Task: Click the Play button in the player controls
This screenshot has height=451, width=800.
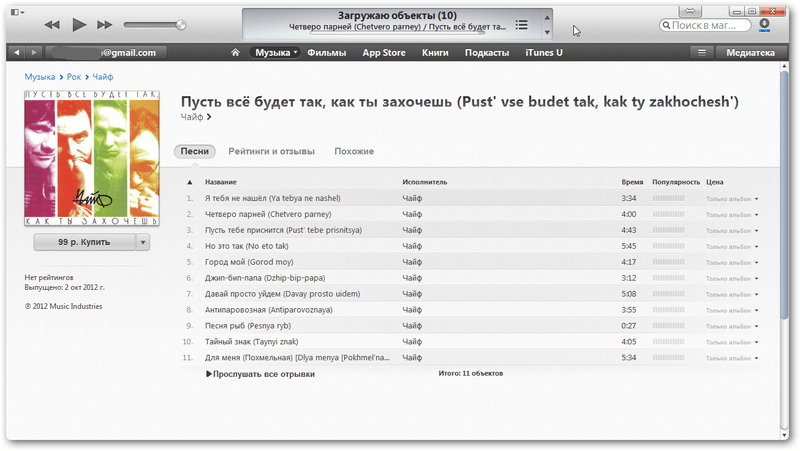Action: 79,23
